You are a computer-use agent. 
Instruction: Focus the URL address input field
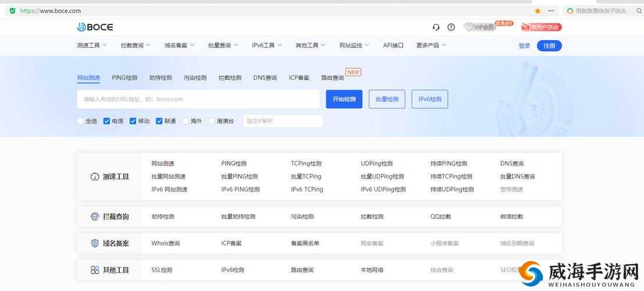[x=198, y=99]
